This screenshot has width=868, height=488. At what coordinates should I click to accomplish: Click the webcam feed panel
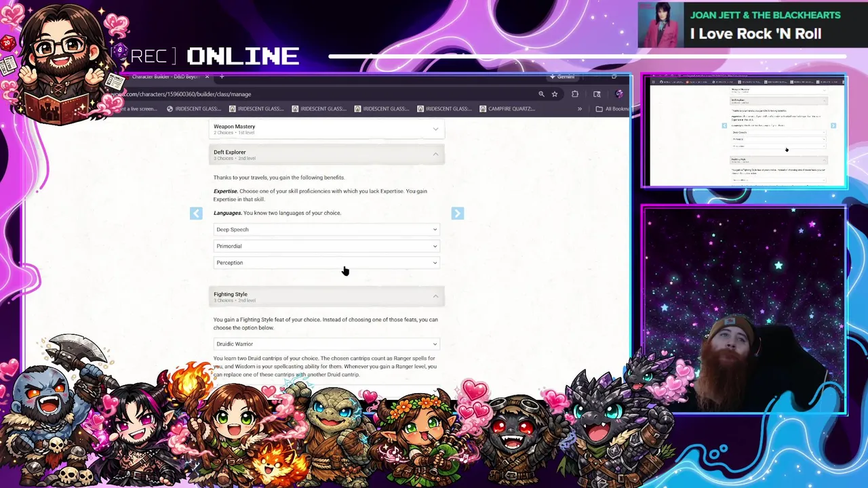pyautogui.click(x=744, y=310)
